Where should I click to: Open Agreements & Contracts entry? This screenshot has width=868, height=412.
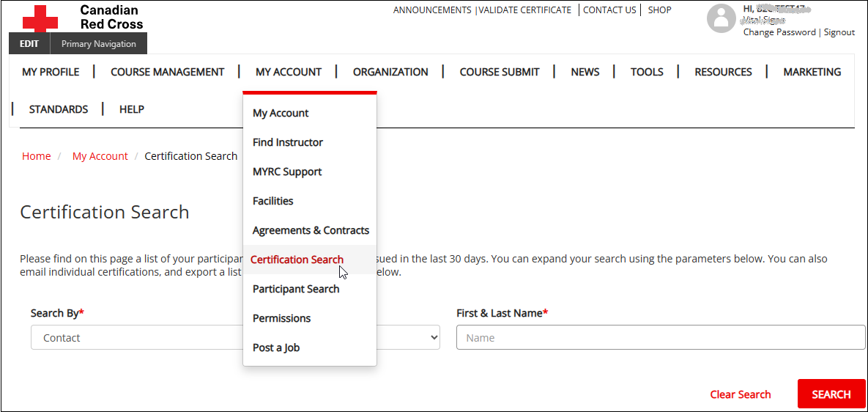pyautogui.click(x=310, y=230)
